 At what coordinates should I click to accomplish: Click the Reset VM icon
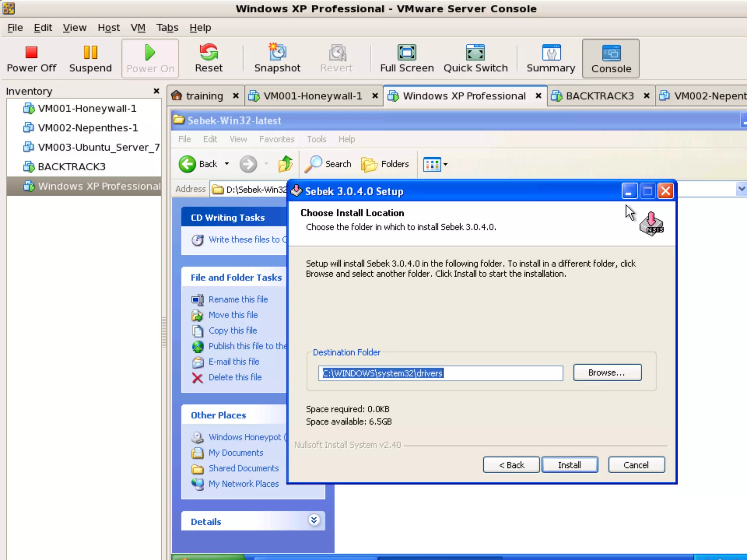click(x=209, y=58)
